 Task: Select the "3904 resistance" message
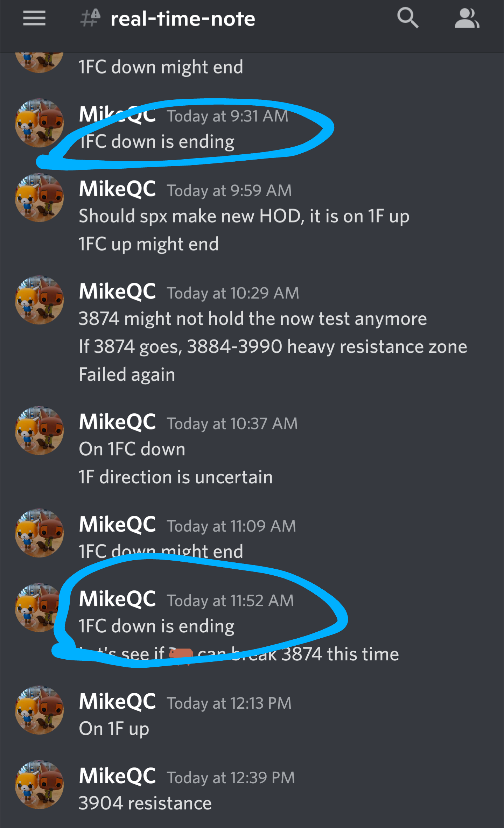point(145,803)
